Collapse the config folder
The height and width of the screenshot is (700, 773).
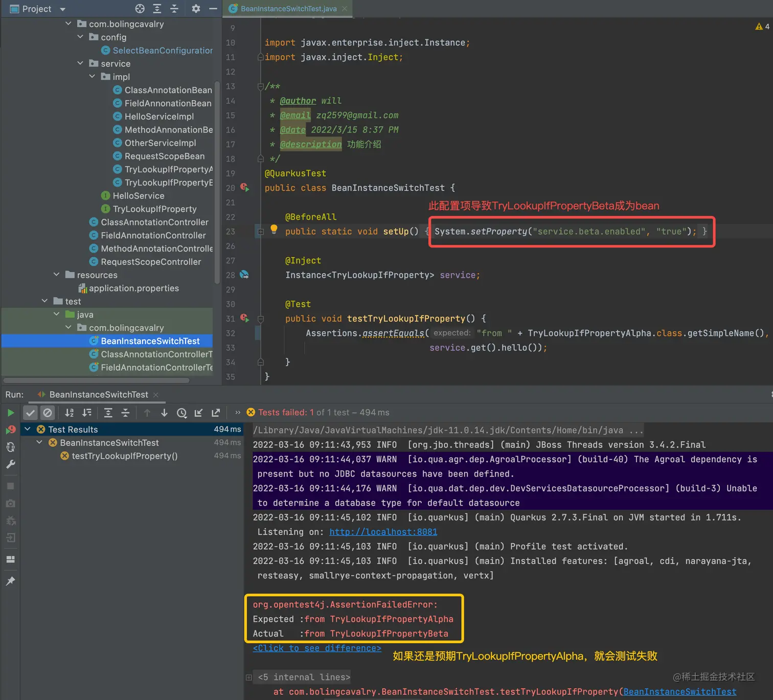pyautogui.click(x=80, y=37)
